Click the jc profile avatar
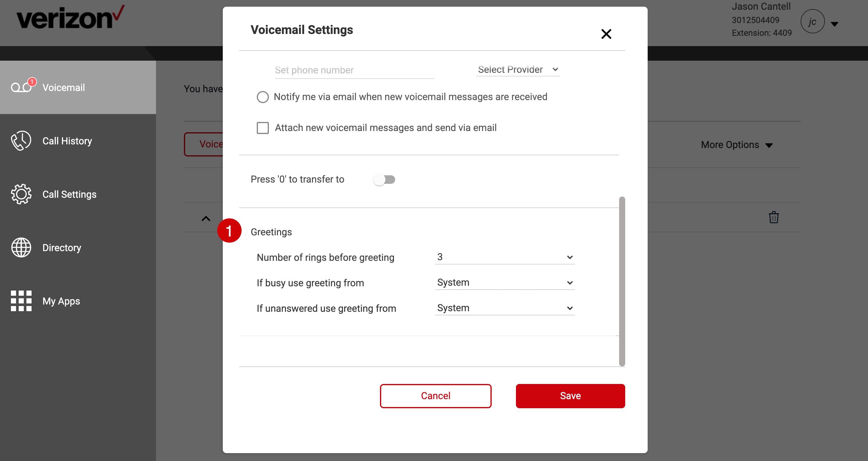Viewport: 868px width, 461px height. (x=812, y=22)
